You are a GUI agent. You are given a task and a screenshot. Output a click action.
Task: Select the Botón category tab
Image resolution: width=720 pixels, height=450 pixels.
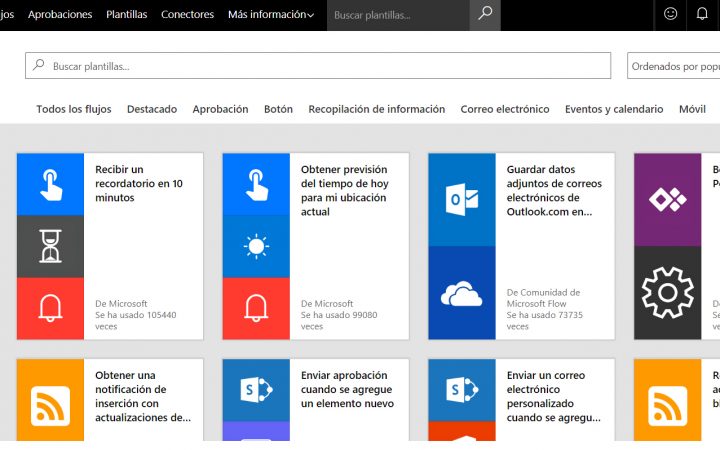(x=278, y=109)
